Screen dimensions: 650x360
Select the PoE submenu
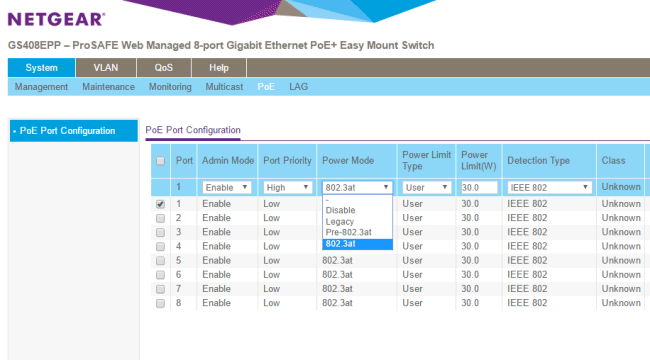tap(266, 87)
